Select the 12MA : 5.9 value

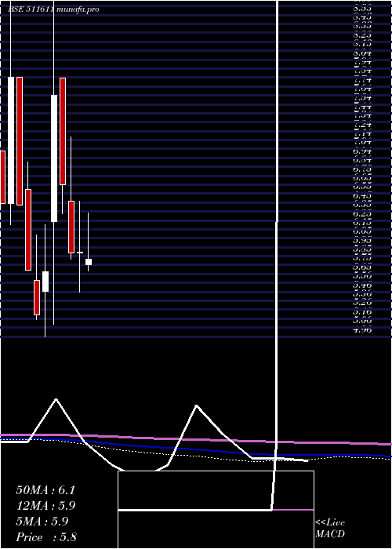(x=45, y=506)
